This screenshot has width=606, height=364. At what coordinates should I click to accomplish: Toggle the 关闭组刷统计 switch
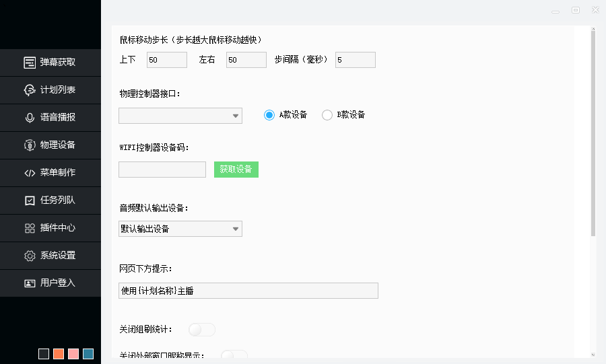point(202,330)
